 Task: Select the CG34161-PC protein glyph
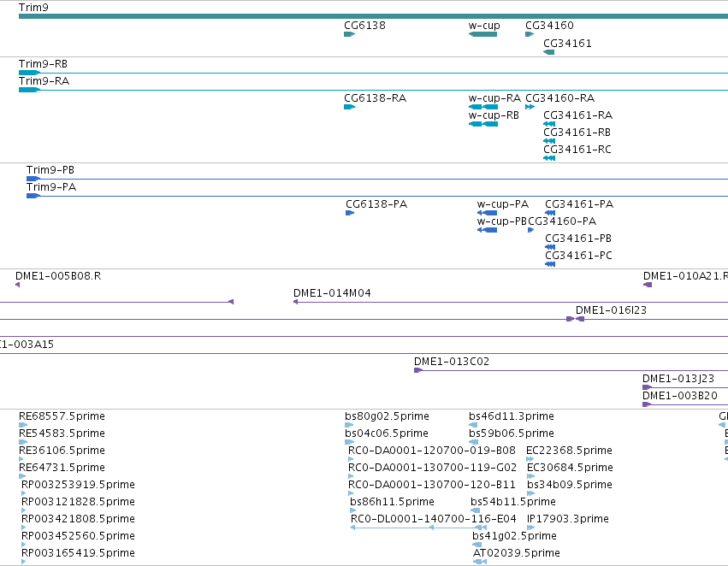pos(550,264)
